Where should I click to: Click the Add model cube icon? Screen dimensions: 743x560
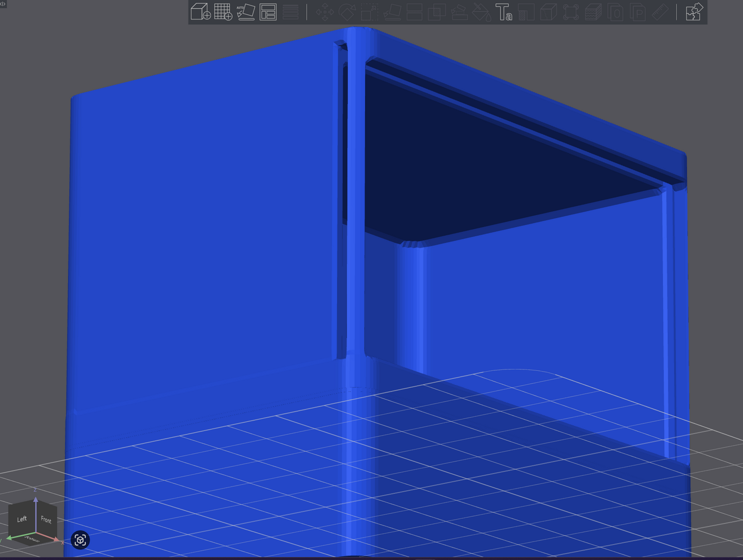pyautogui.click(x=200, y=12)
